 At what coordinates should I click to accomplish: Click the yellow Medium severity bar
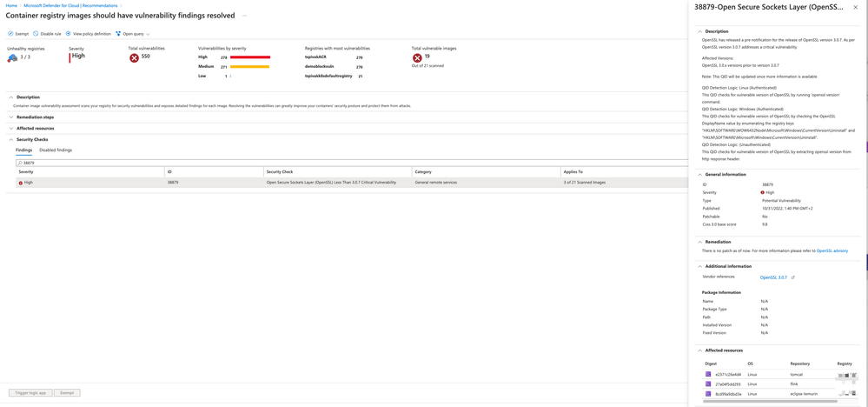249,66
